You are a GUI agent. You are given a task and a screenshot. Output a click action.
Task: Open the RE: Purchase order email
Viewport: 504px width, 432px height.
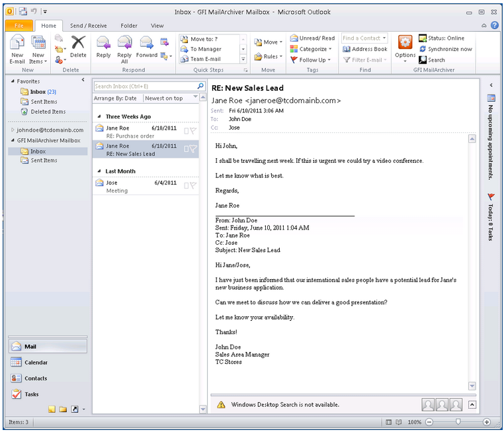[x=146, y=132]
